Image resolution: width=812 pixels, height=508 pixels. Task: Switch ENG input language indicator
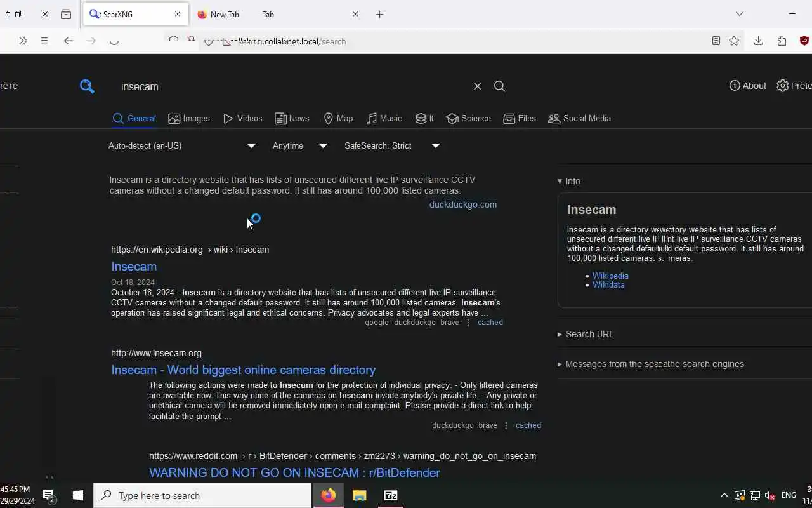click(x=789, y=495)
